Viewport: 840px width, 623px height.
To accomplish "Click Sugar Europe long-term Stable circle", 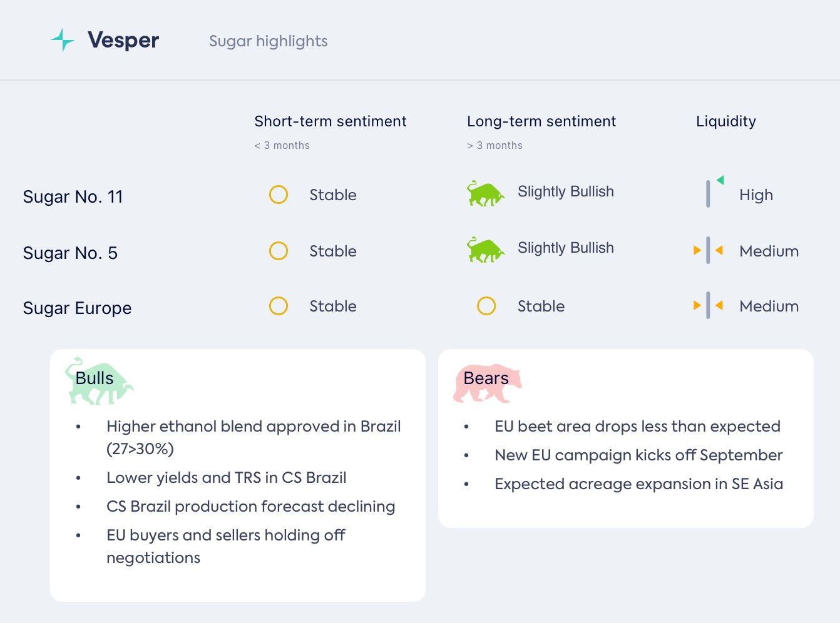I will pos(486,306).
